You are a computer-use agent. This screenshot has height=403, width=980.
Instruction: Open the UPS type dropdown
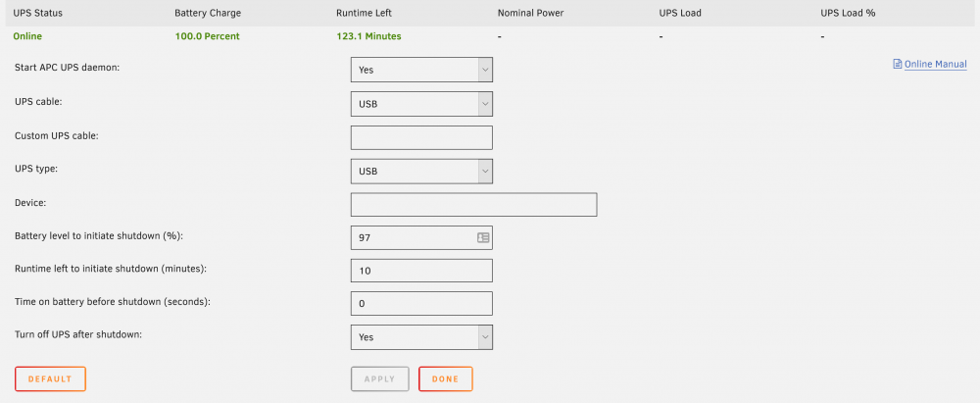pyautogui.click(x=421, y=171)
